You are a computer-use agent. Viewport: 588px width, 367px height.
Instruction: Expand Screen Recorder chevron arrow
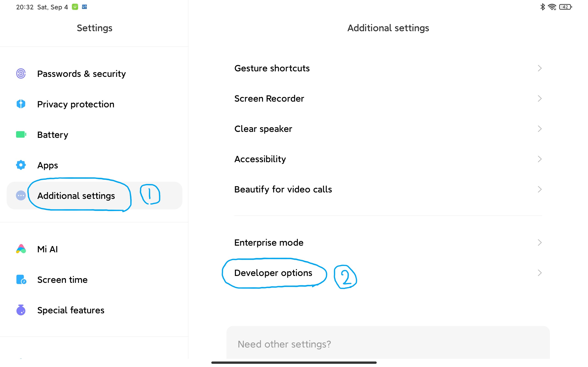point(539,99)
